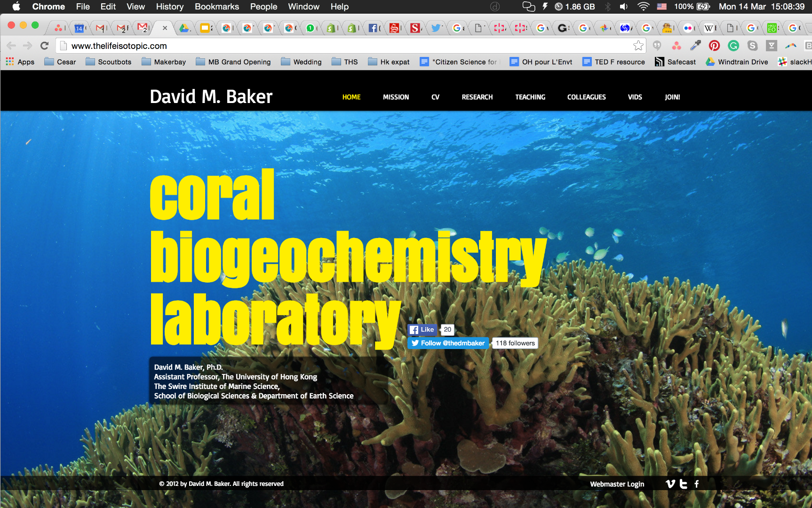Open the Twitter icon in the footer

click(x=684, y=484)
